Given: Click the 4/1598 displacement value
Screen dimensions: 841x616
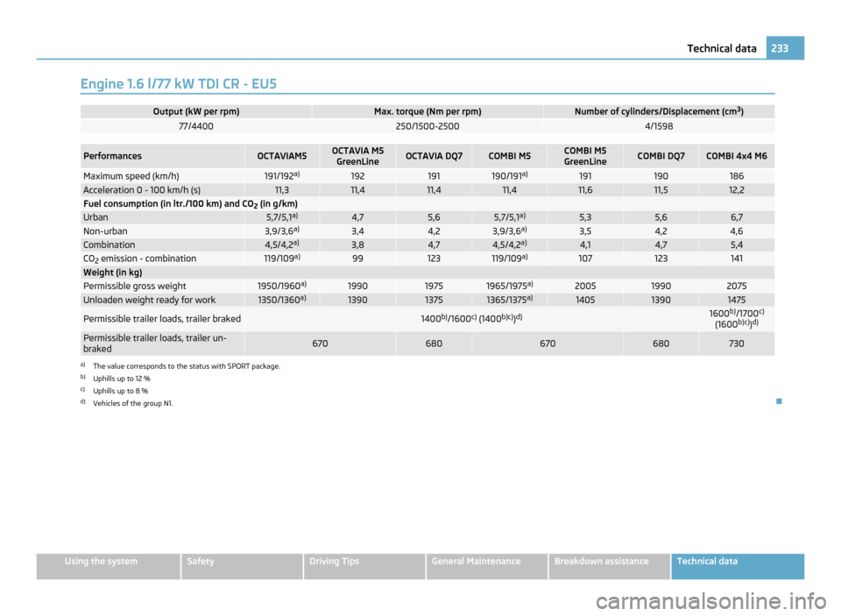Looking at the screenshot, I should point(659,126).
